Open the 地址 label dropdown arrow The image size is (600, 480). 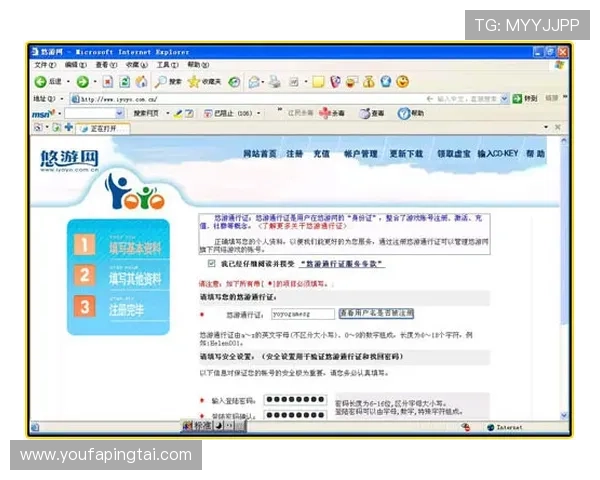click(x=62, y=99)
